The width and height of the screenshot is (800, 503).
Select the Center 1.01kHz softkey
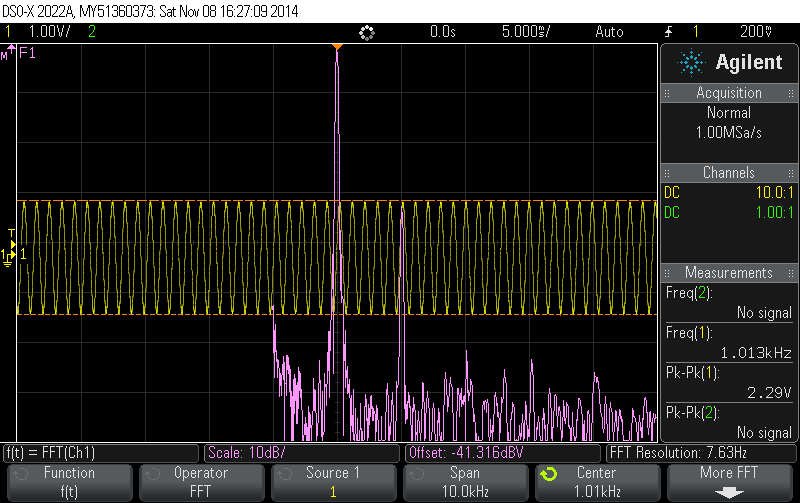point(597,482)
